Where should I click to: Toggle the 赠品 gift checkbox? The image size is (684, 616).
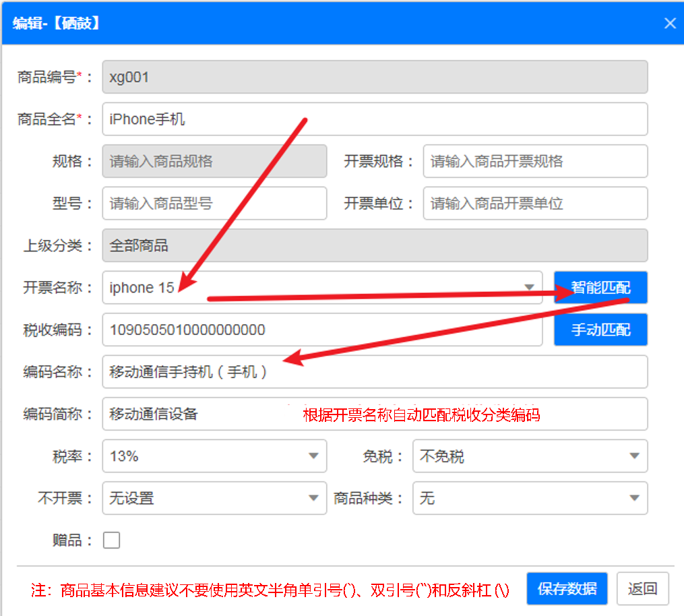click(111, 539)
